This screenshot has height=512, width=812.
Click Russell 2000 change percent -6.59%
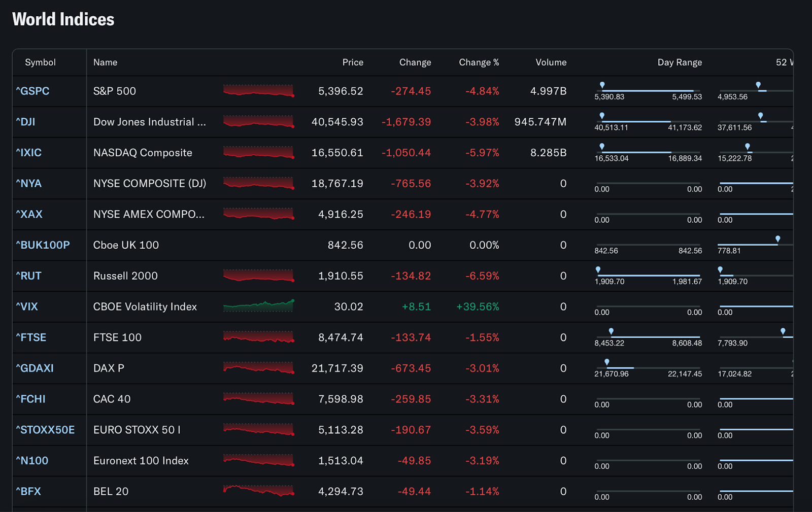coord(482,276)
